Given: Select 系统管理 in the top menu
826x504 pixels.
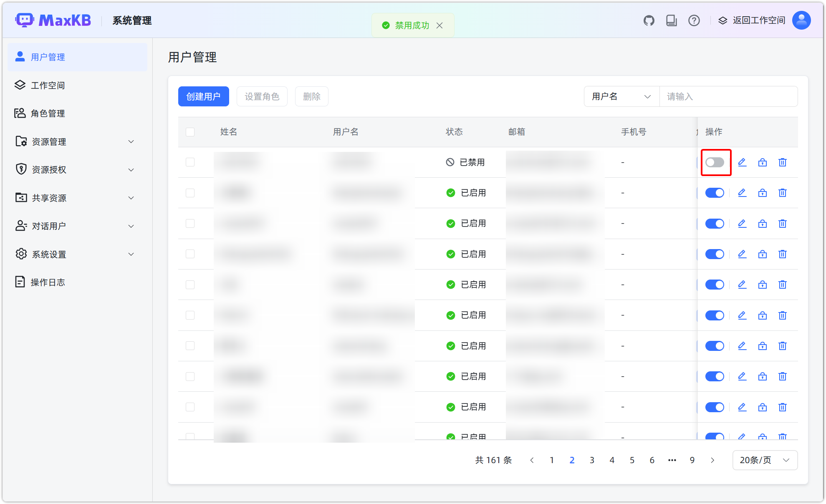Looking at the screenshot, I should tap(131, 20).
